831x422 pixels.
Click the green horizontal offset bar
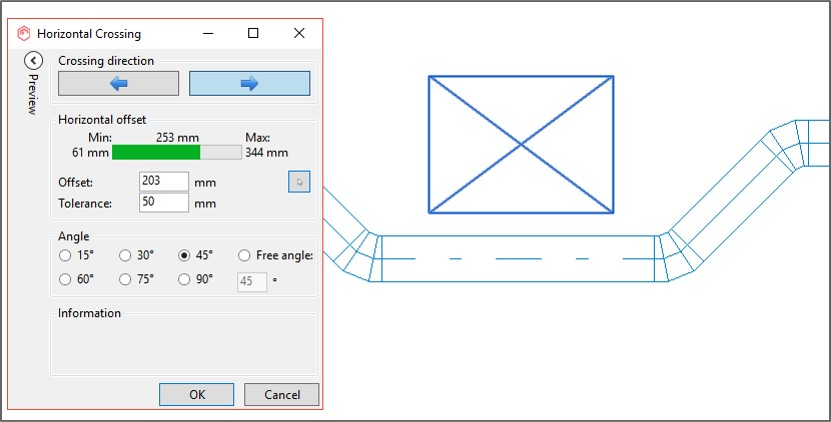coord(156,152)
